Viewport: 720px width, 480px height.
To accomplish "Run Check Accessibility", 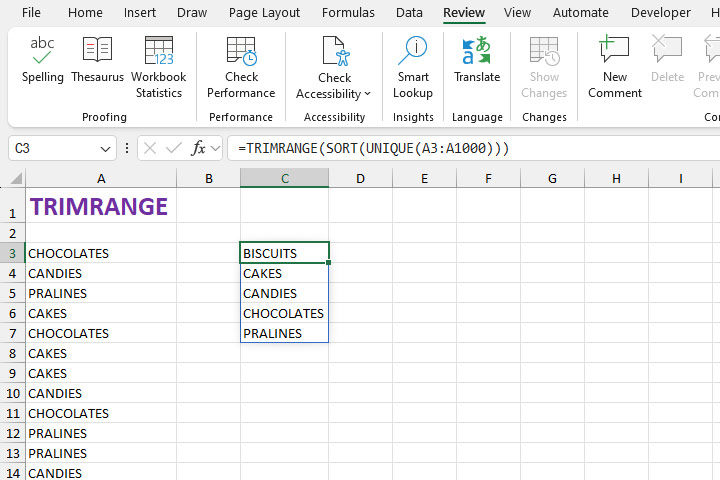I will click(x=334, y=68).
